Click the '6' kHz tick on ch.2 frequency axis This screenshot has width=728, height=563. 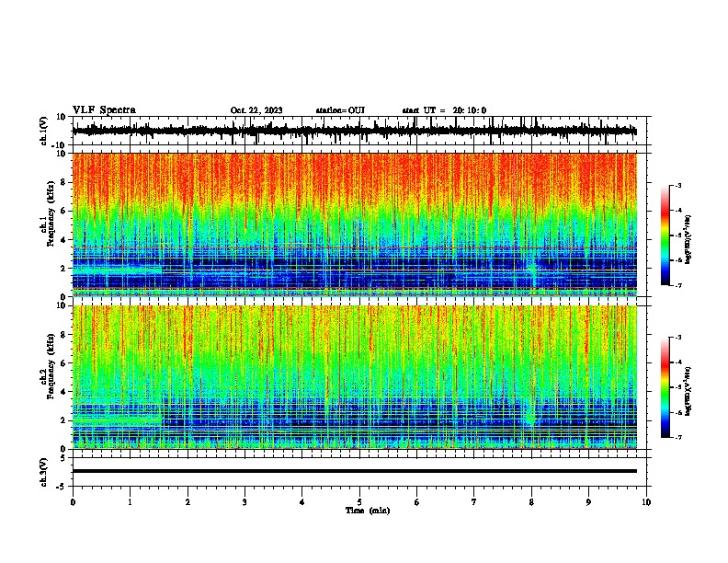coord(64,363)
